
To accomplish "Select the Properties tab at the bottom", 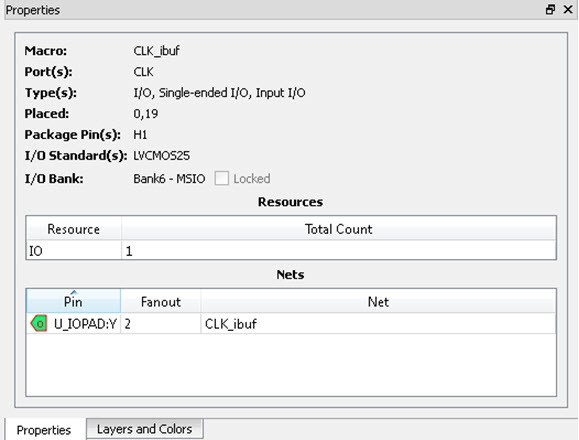I will [x=44, y=430].
